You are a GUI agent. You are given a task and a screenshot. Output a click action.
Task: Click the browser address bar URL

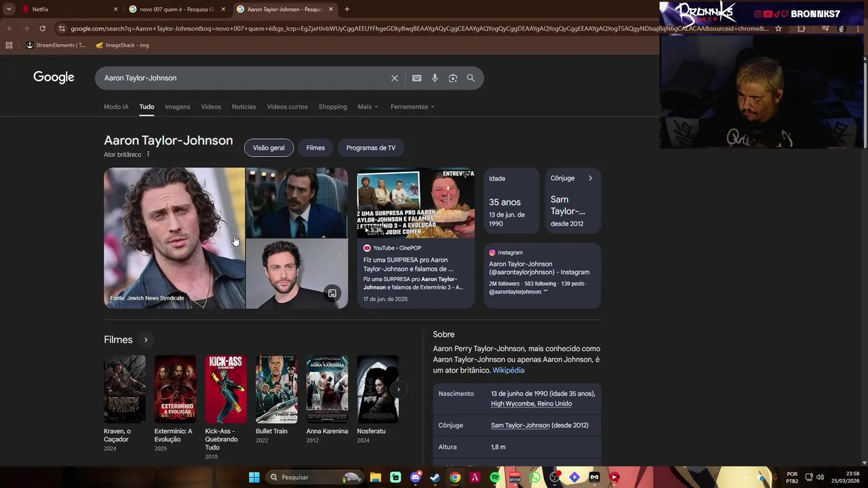[x=419, y=28]
